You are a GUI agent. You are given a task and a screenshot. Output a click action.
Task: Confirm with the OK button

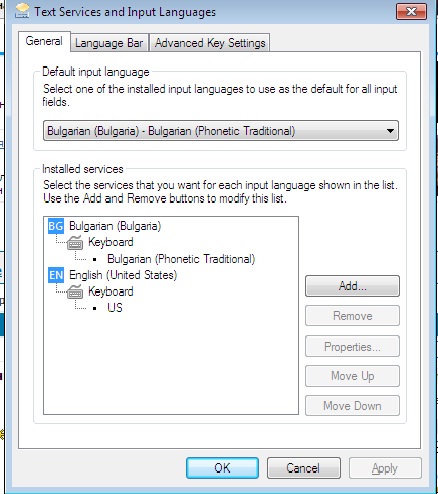tap(222, 468)
